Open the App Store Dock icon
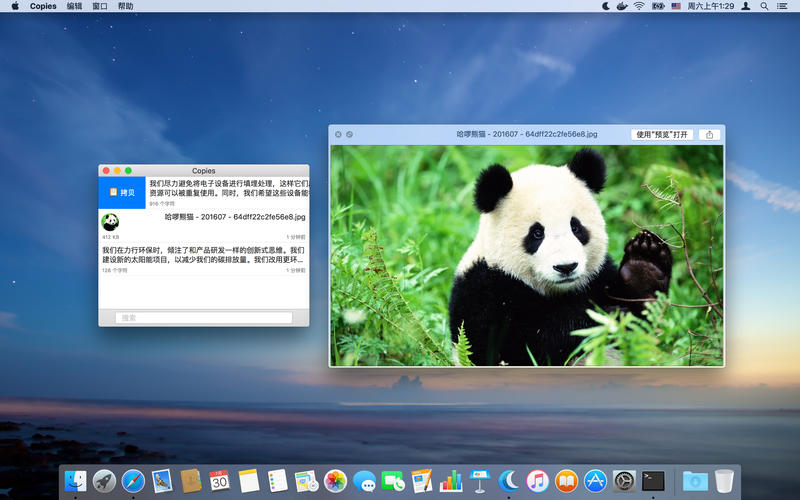 pyautogui.click(x=596, y=481)
